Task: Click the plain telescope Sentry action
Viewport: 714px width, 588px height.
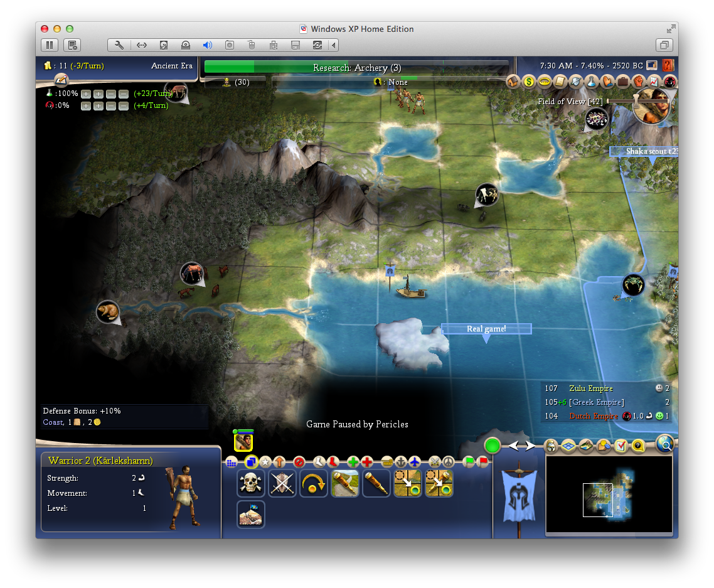Action: click(x=376, y=483)
